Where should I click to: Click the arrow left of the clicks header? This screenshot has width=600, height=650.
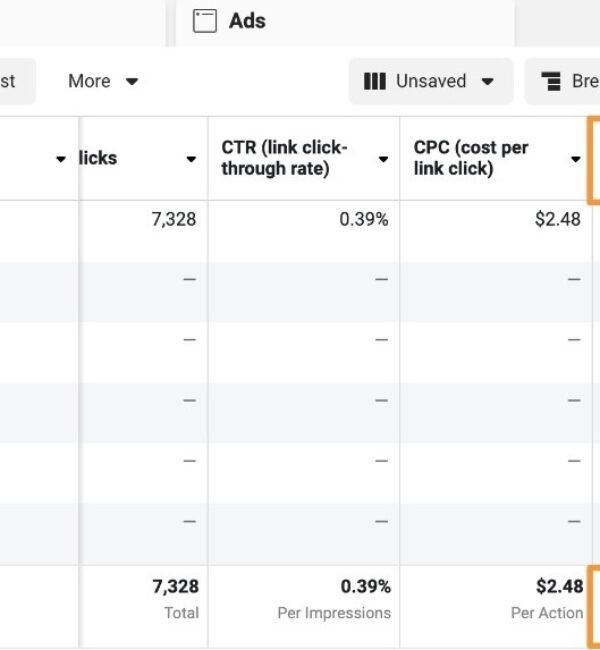61,159
